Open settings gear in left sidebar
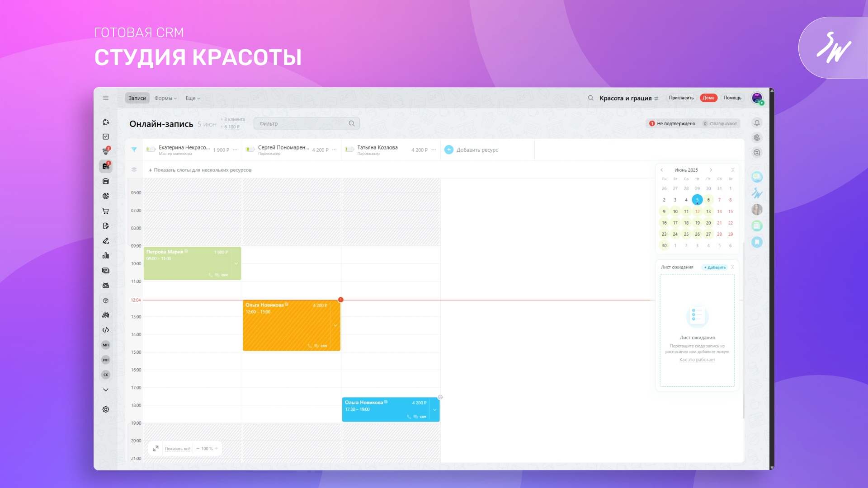Viewport: 868px width, 488px height. 105,409
